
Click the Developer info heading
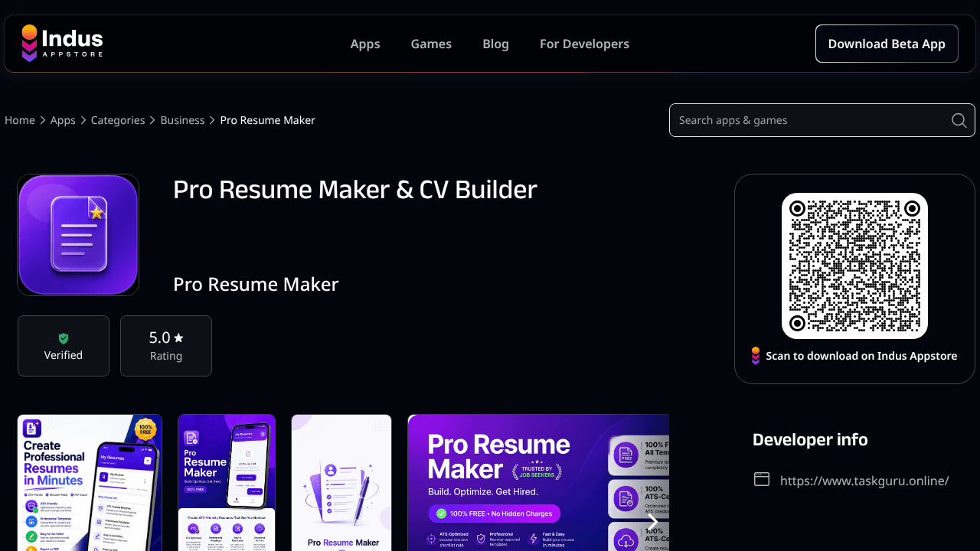point(810,439)
